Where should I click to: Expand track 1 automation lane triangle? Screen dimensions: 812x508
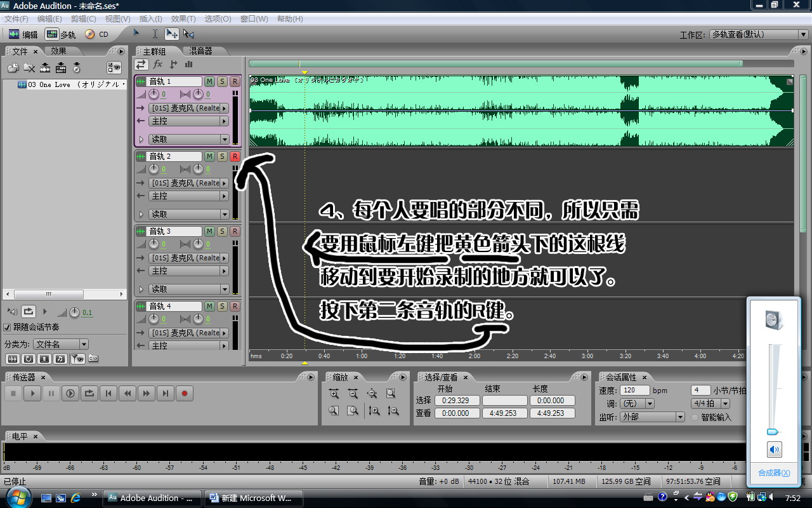coord(141,140)
